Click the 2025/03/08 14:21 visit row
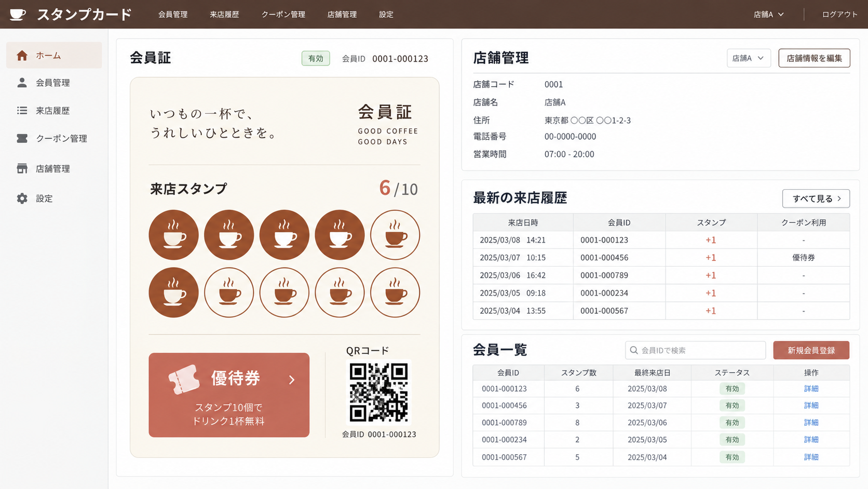The width and height of the screenshot is (868, 489). 661,240
